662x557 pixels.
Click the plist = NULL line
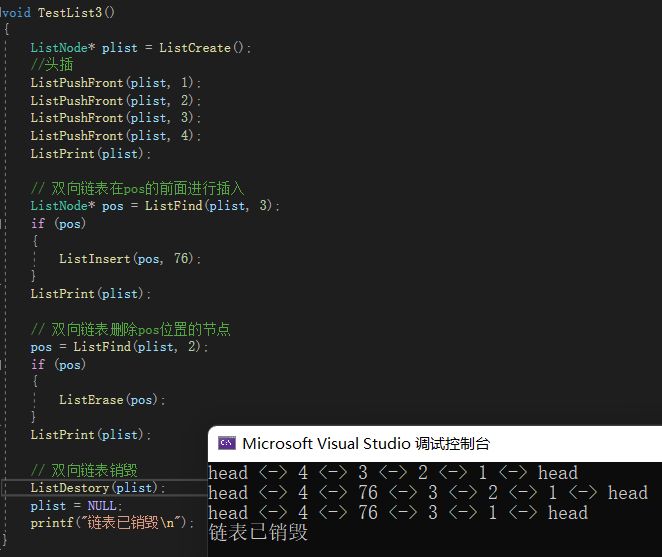76,505
